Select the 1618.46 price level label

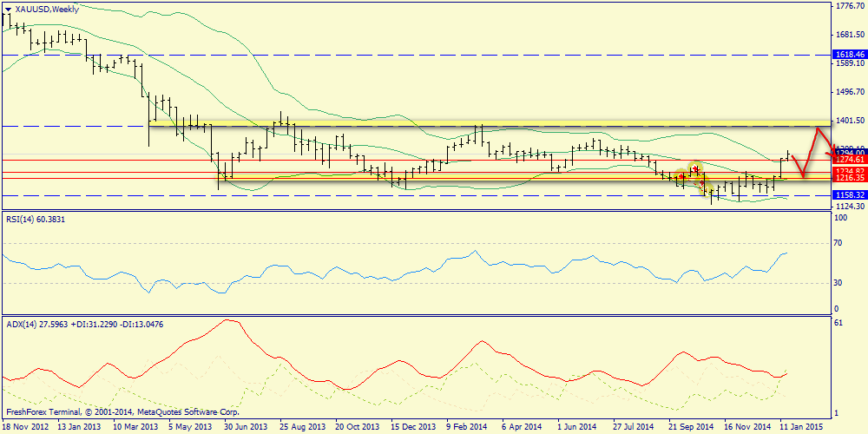click(849, 55)
